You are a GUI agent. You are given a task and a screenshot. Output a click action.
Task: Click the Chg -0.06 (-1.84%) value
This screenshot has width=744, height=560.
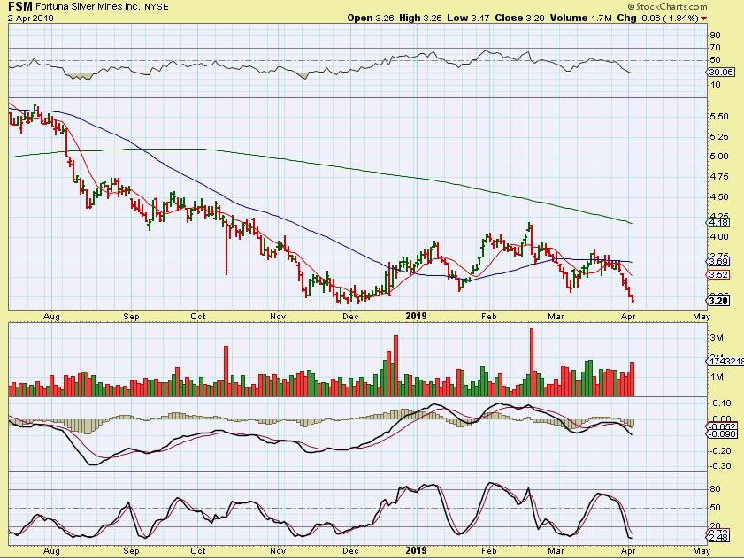pos(657,18)
